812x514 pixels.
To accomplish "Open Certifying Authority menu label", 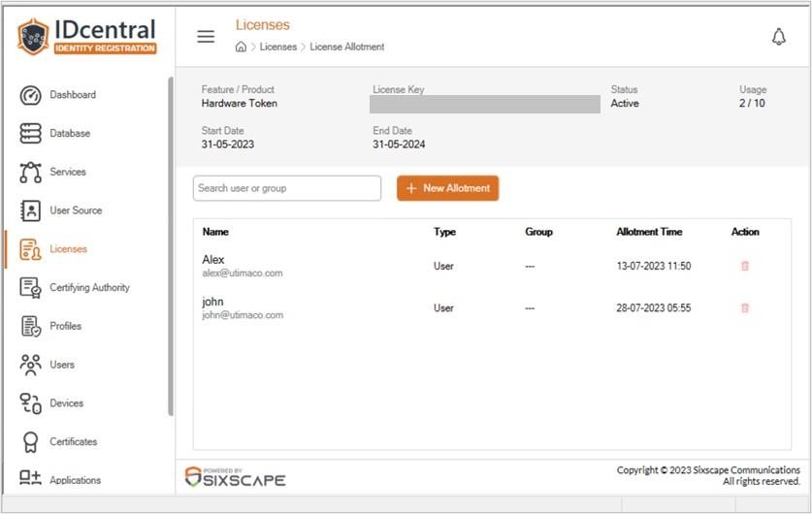I will (89, 287).
